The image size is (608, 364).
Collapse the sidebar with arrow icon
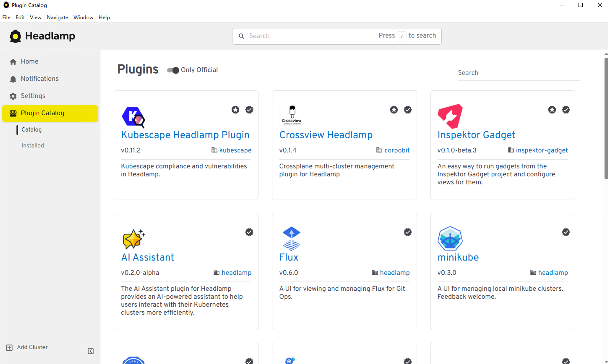click(91, 351)
